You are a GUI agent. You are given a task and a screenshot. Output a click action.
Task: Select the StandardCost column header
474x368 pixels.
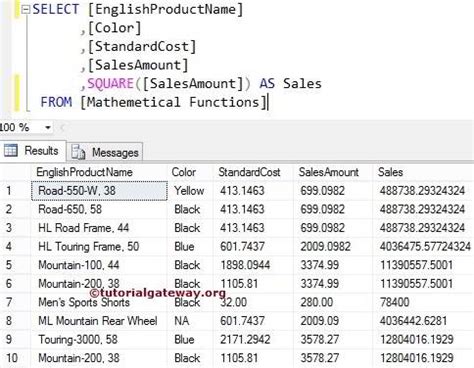253,172
